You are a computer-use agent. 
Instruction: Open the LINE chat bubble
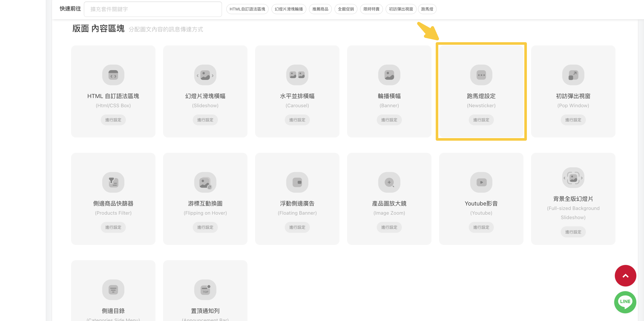pos(625,302)
